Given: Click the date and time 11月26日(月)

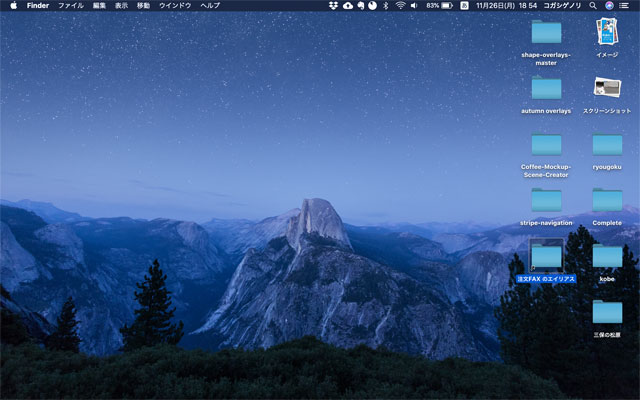Looking at the screenshot, I should coord(507,6).
